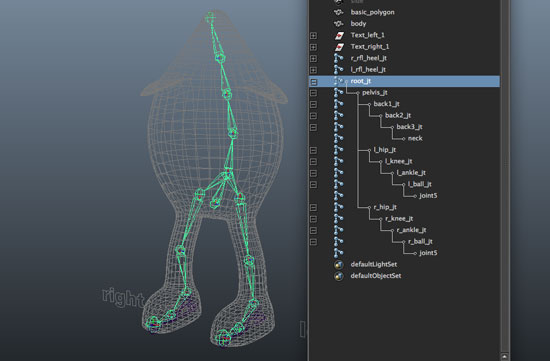Screen dimensions: 550x361
Task: Select joint5 under r_ball_jt
Action: [428, 253]
